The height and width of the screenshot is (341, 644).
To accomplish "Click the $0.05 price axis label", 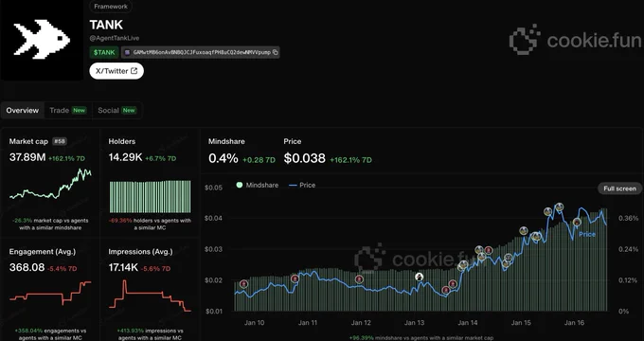I will pyautogui.click(x=214, y=188).
